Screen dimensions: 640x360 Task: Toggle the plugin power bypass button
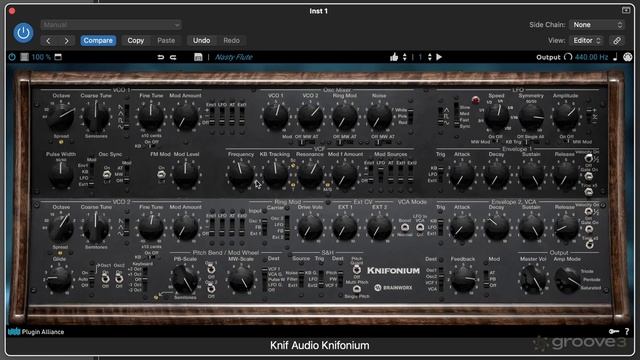pyautogui.click(x=23, y=33)
